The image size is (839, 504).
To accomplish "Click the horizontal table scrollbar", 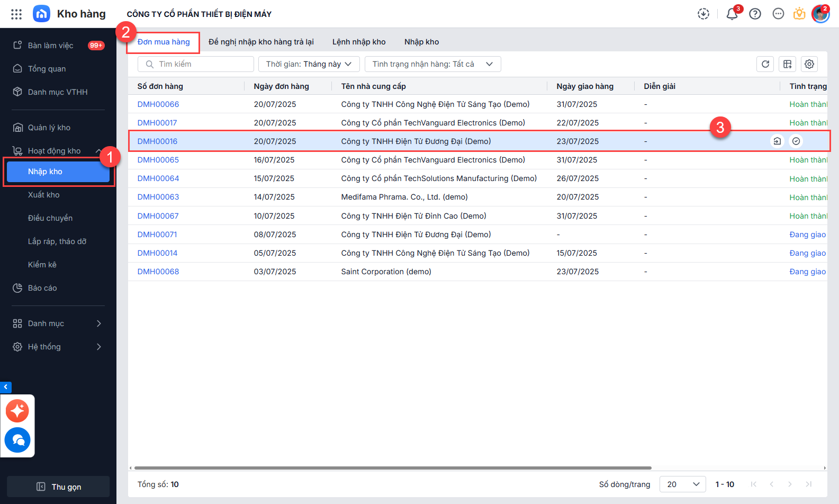I will 392,468.
